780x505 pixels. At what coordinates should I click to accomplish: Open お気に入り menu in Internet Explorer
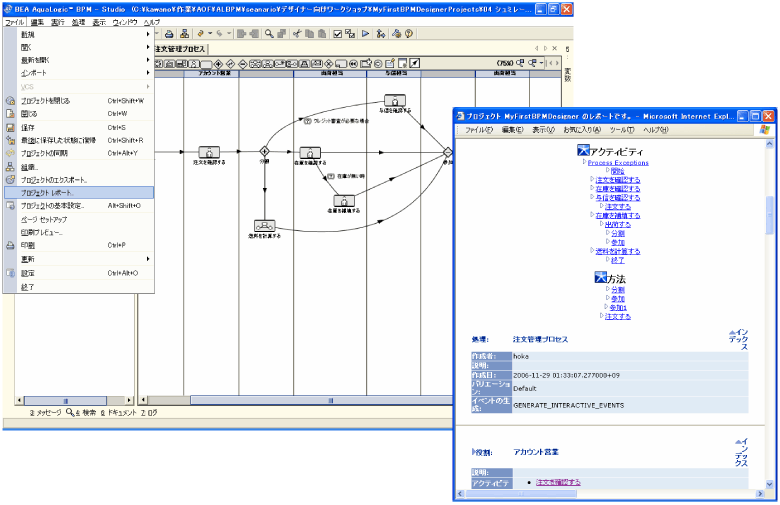[x=582, y=130]
